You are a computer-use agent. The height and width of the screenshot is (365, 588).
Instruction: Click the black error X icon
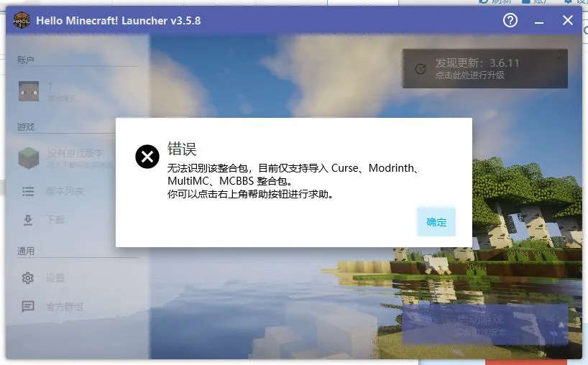pos(147,157)
